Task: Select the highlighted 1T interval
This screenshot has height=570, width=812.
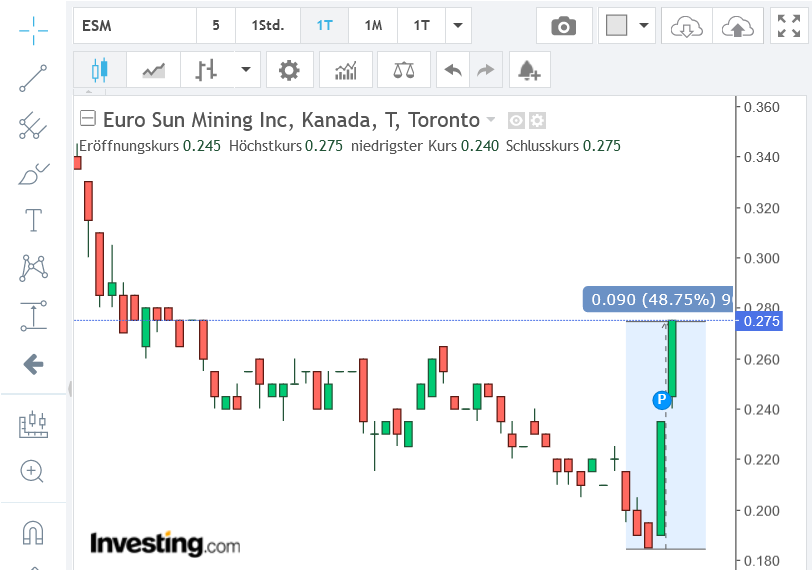Action: (x=324, y=25)
